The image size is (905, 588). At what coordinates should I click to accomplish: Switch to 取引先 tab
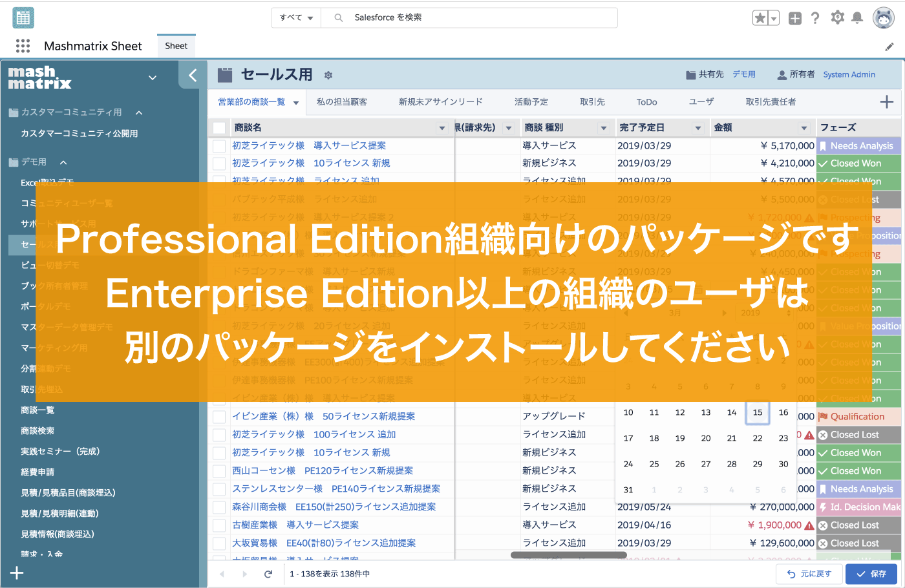tap(592, 102)
